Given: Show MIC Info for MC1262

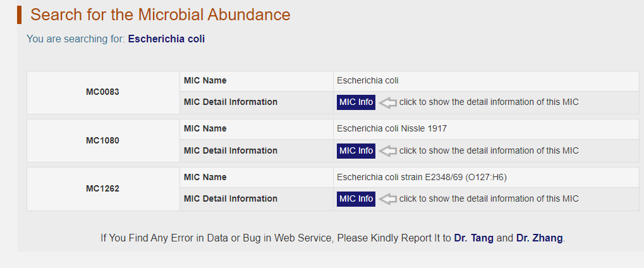Looking at the screenshot, I should coord(356,199).
